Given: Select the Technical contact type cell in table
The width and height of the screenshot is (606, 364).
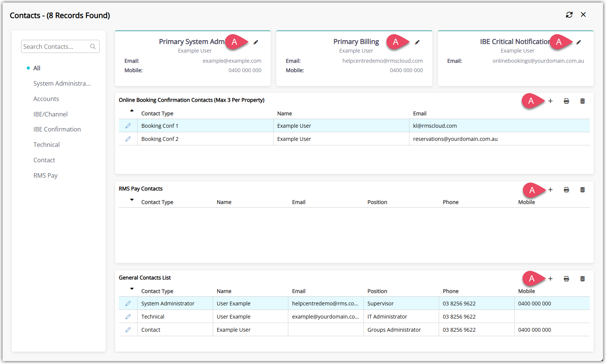Looking at the screenshot, I should click(175, 317).
